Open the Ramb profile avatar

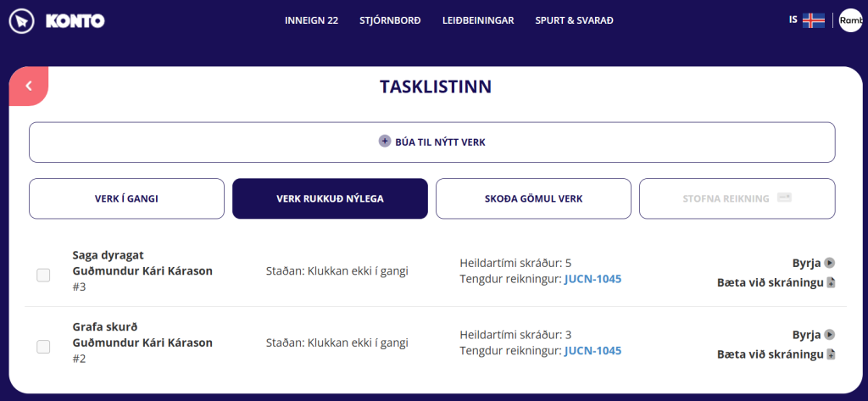pyautogui.click(x=851, y=20)
